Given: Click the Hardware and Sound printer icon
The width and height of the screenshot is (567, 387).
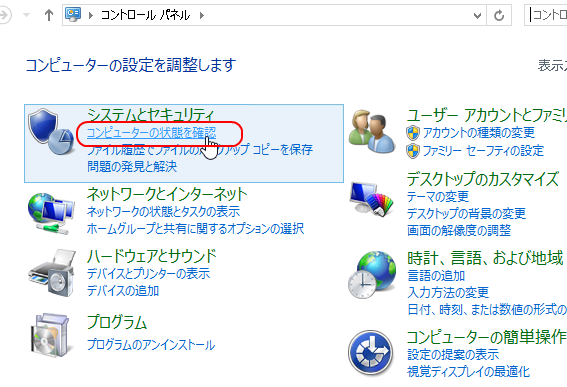Looking at the screenshot, I should click(x=52, y=273).
